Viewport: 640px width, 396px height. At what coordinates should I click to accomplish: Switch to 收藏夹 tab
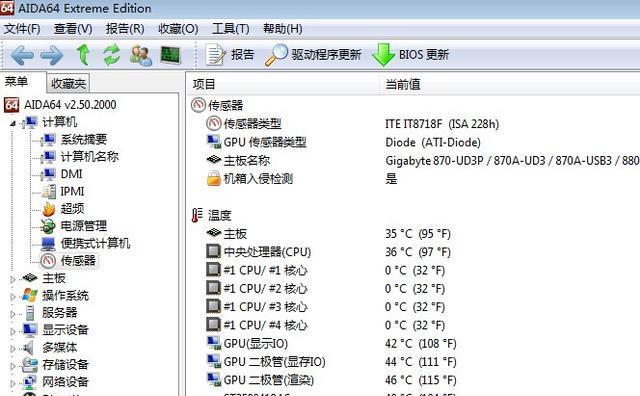tap(68, 84)
